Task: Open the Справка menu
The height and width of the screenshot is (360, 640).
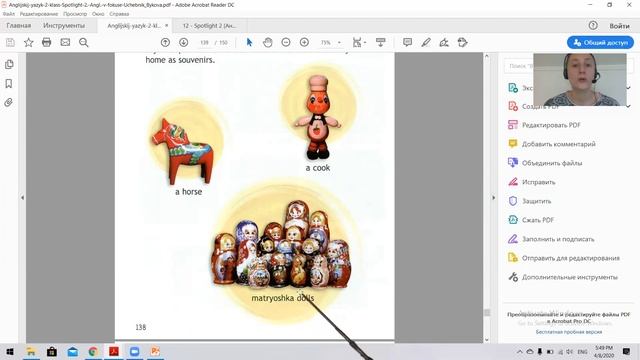Action: (x=119, y=14)
